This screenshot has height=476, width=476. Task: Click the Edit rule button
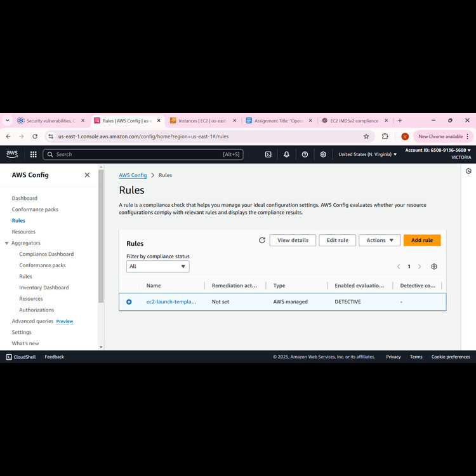pos(337,240)
